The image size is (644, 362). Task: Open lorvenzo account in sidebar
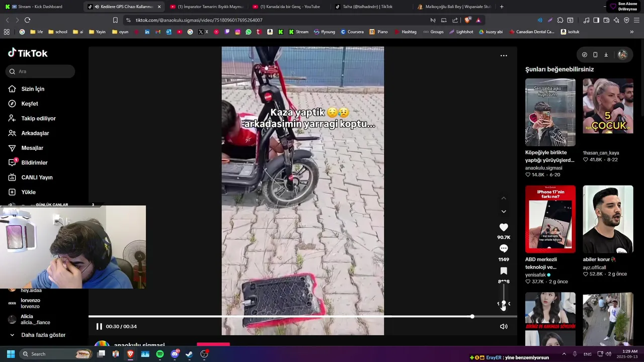click(x=30, y=303)
